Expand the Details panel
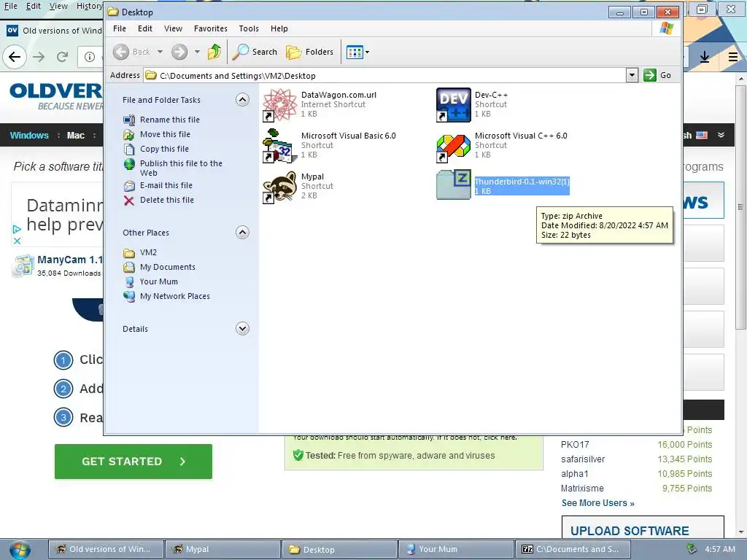The width and height of the screenshot is (747, 560). (242, 329)
